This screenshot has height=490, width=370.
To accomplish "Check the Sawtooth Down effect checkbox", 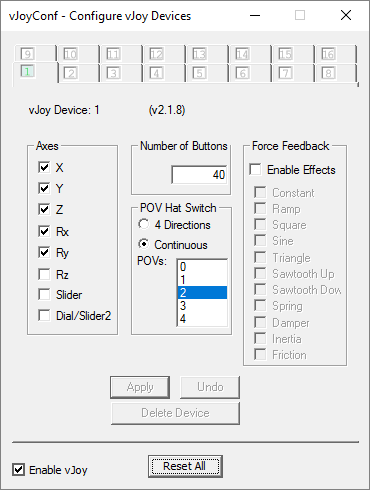I will coord(260,289).
